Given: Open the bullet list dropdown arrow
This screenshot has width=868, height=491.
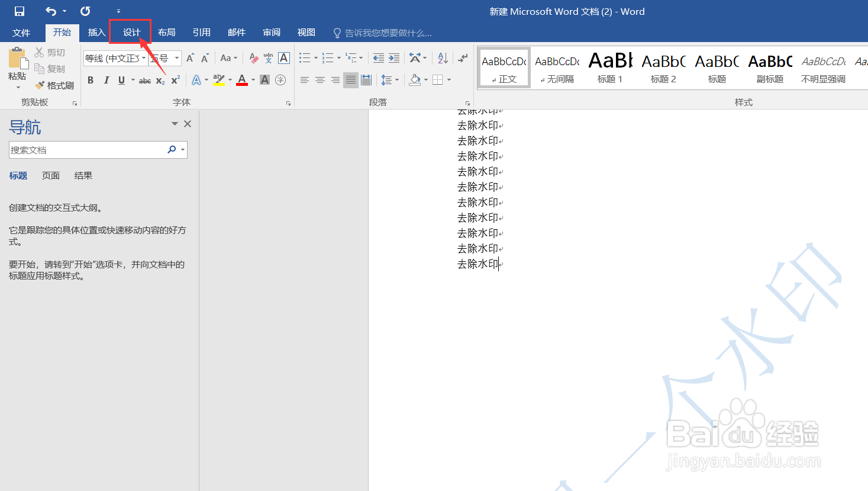Looking at the screenshot, I should 315,57.
